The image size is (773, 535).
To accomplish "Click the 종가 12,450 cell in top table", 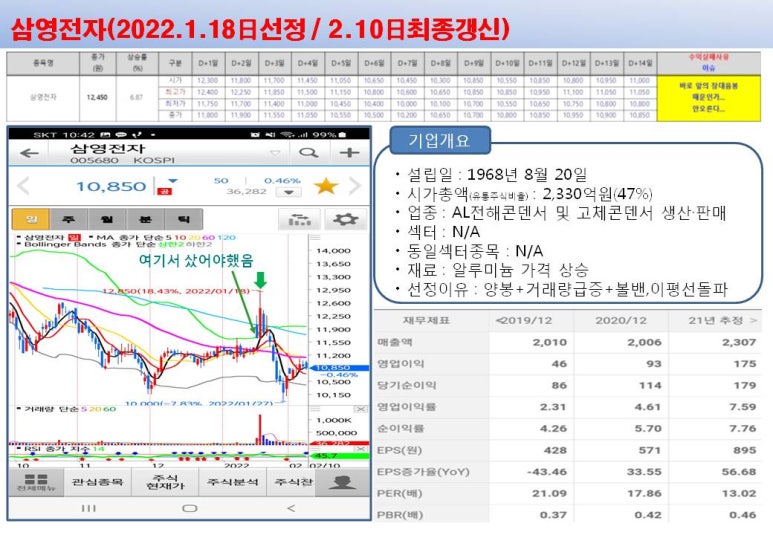I will pos(97,97).
